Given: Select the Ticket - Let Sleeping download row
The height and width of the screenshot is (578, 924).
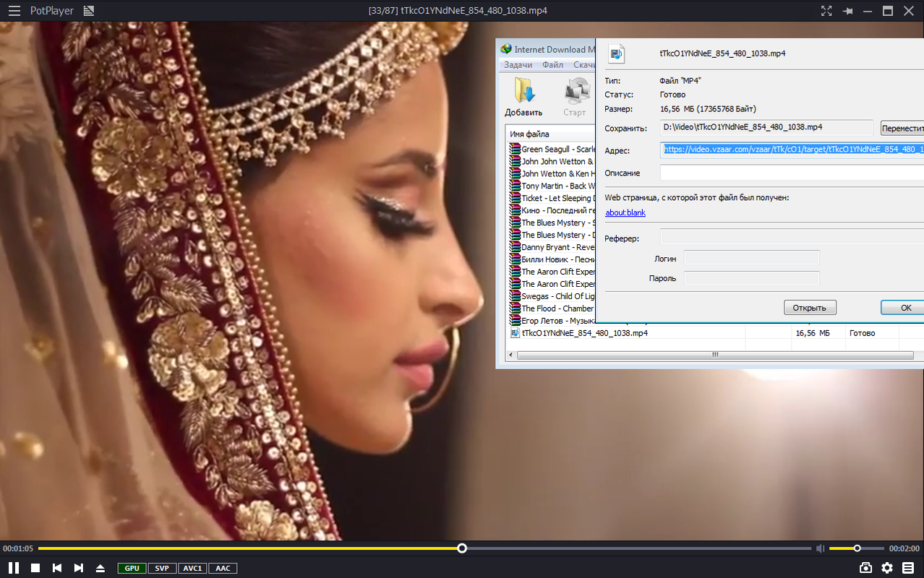Looking at the screenshot, I should pyautogui.click(x=552, y=198).
